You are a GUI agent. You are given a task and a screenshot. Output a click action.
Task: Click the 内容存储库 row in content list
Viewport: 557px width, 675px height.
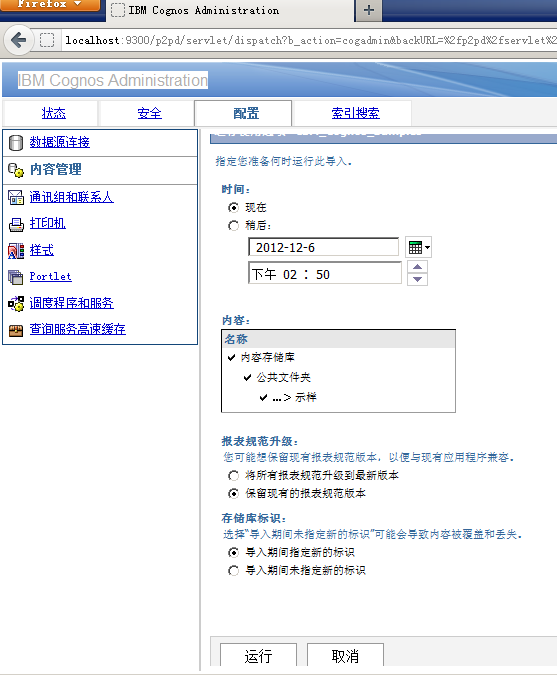pos(338,357)
